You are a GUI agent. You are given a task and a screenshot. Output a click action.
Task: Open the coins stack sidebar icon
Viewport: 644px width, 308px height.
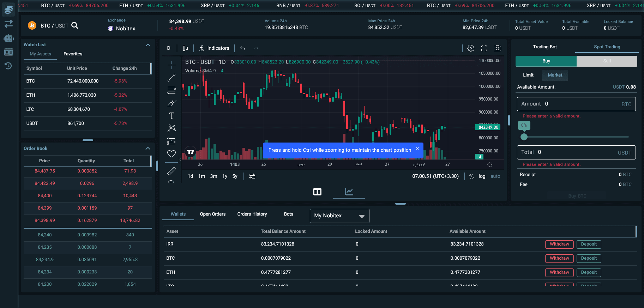8,10
